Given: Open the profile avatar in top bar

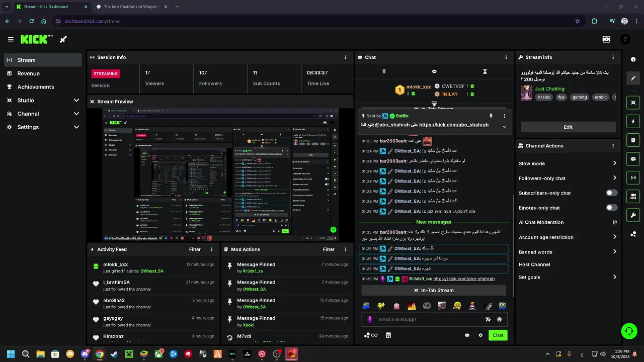Looking at the screenshot, I should [x=625, y=39].
